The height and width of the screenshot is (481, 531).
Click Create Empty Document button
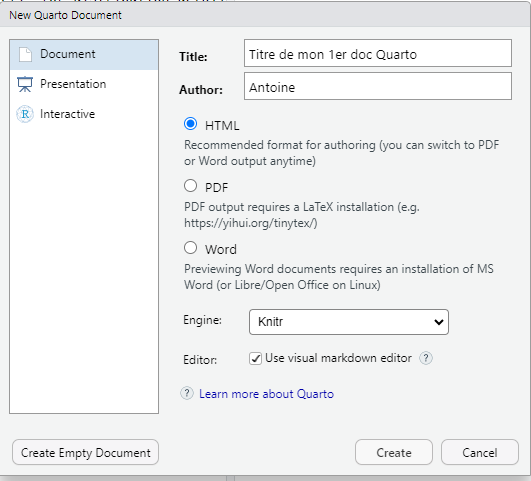[x=85, y=452]
